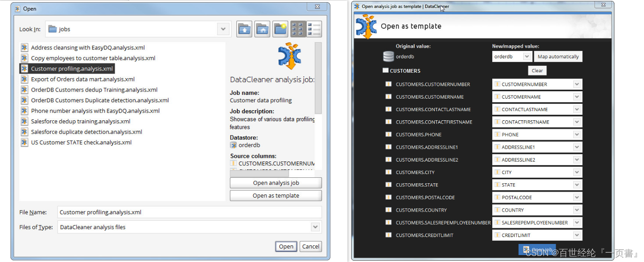
Task: Click column icon beside CUSTOMERS.CITY
Action: coord(389,172)
